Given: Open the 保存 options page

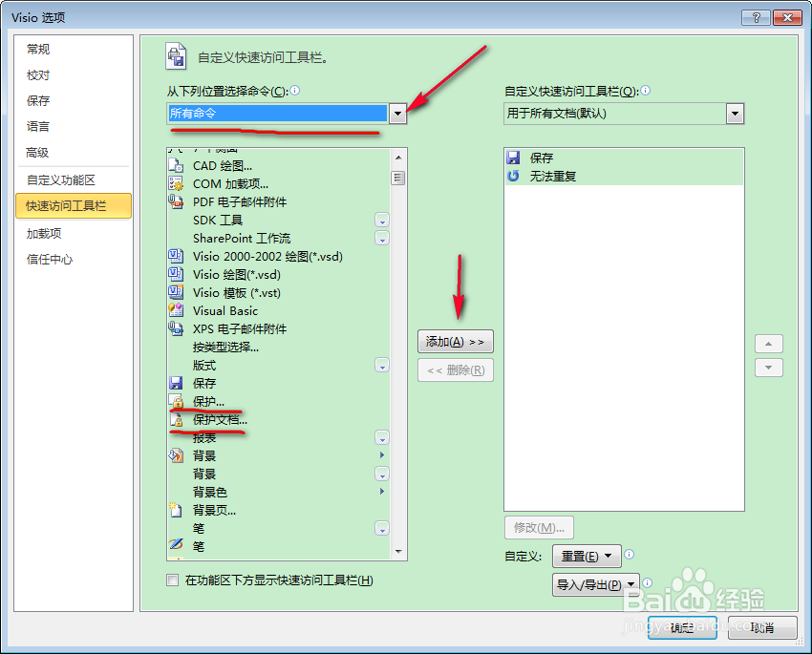Looking at the screenshot, I should coord(38,100).
